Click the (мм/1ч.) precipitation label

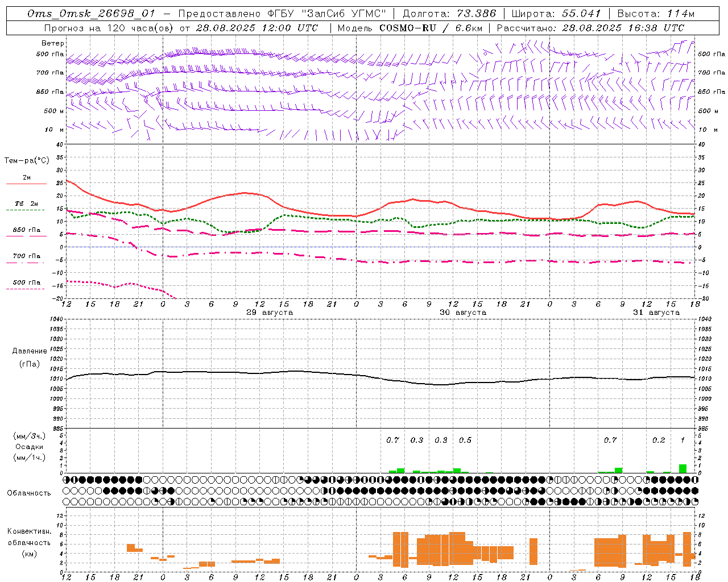pos(30,458)
